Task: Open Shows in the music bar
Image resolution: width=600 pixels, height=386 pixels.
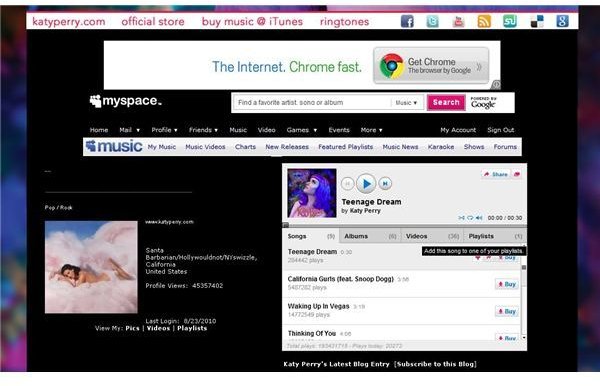Action: tap(474, 147)
